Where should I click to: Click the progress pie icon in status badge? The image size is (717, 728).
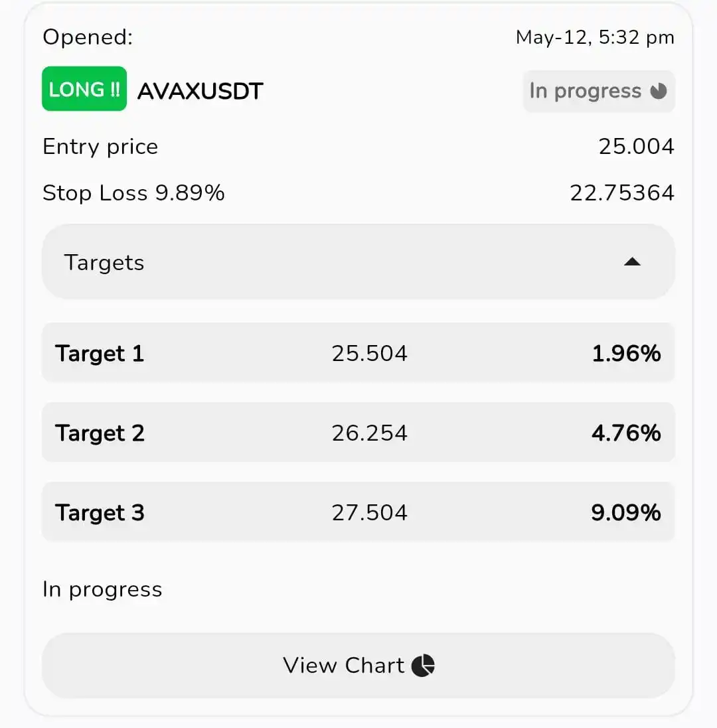click(x=659, y=91)
